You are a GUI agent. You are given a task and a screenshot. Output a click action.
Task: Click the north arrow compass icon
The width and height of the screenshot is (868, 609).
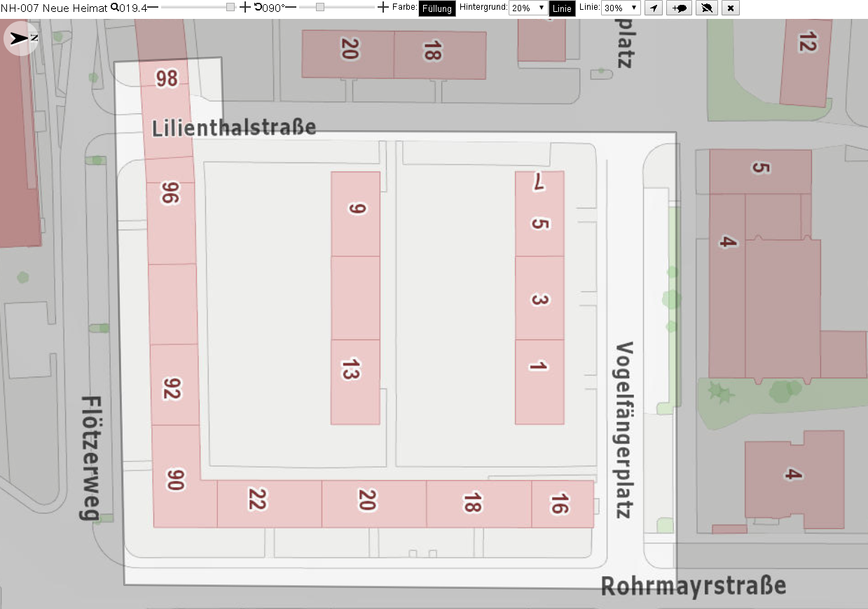(21, 38)
